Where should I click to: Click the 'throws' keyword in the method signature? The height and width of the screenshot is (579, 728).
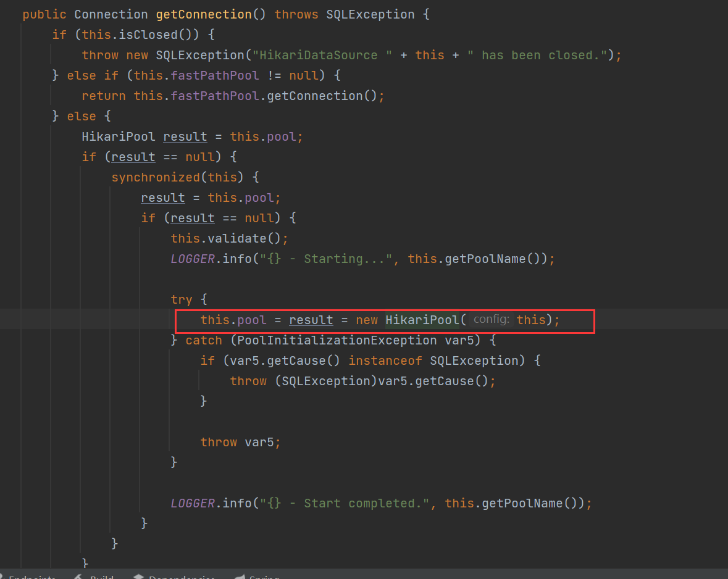296,14
